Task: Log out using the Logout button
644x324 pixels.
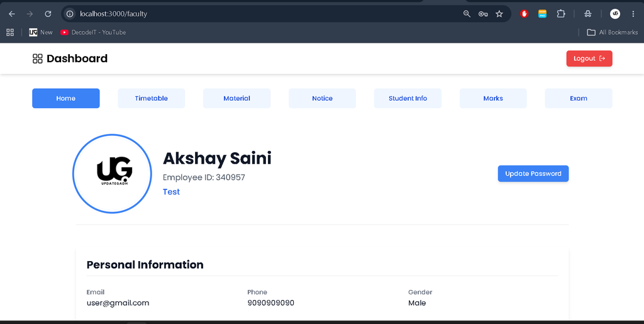Action: tap(589, 59)
